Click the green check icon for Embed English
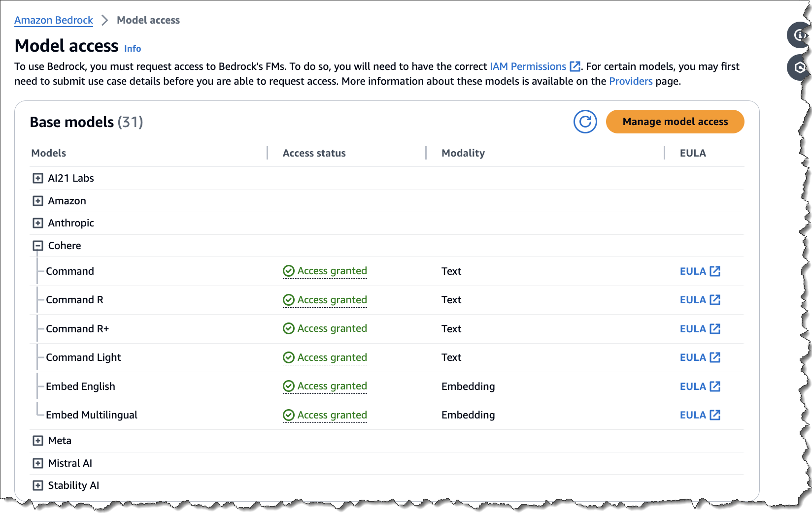The width and height of the screenshot is (812, 513). (x=289, y=386)
